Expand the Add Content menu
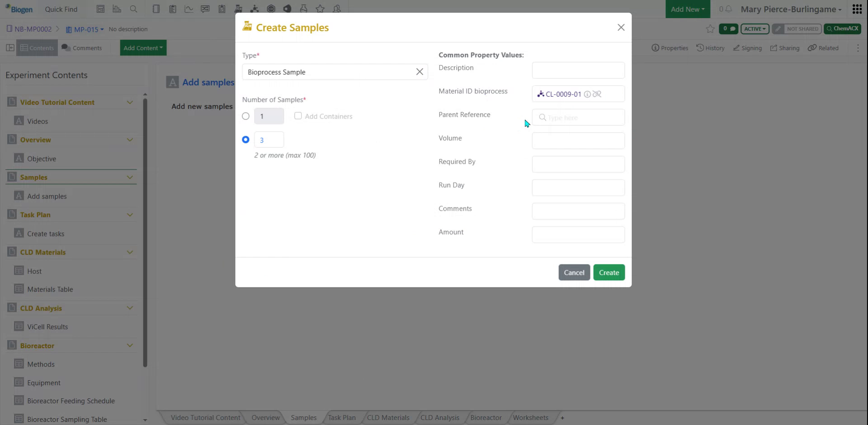 142,47
